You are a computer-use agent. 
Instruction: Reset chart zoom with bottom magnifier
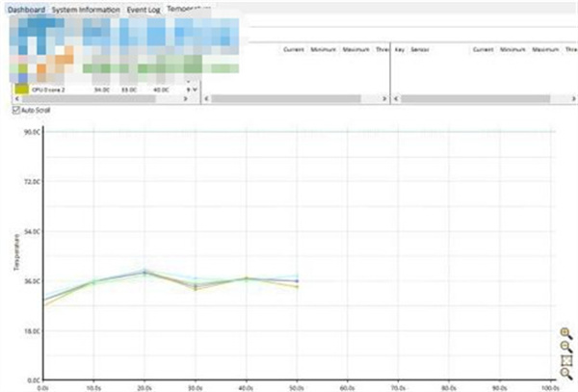[x=565, y=374]
